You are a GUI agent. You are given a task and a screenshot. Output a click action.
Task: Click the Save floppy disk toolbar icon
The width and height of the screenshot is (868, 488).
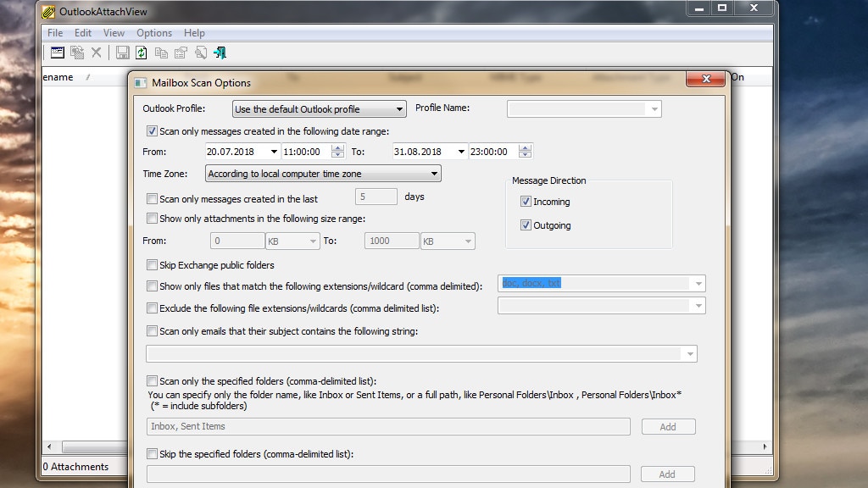123,53
